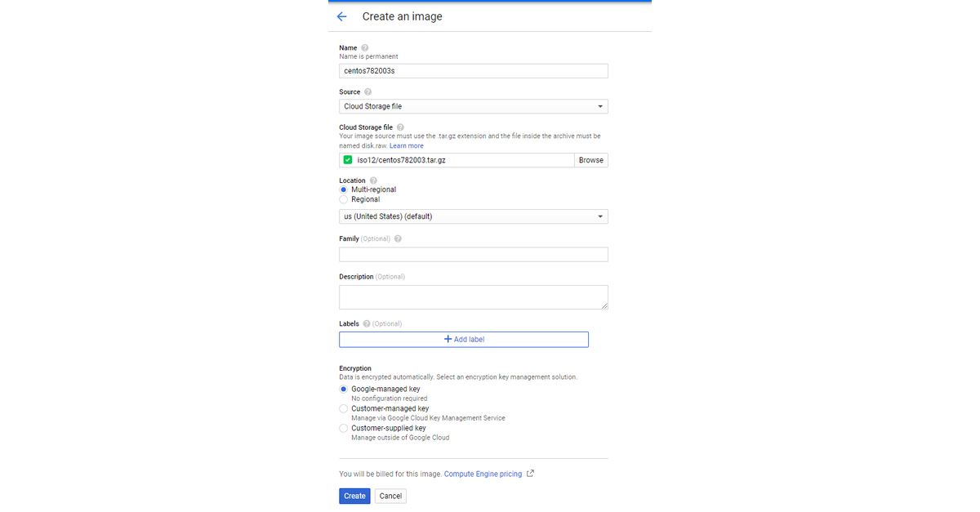
Task: Select the Multi-regional radio button
Action: pyautogui.click(x=343, y=189)
